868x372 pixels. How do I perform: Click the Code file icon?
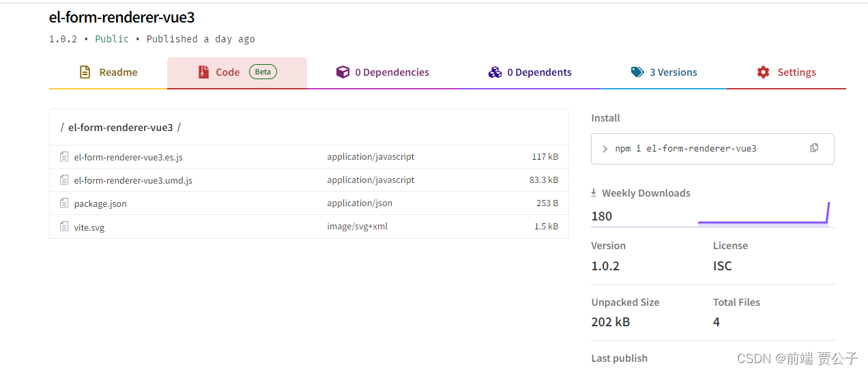coord(203,72)
